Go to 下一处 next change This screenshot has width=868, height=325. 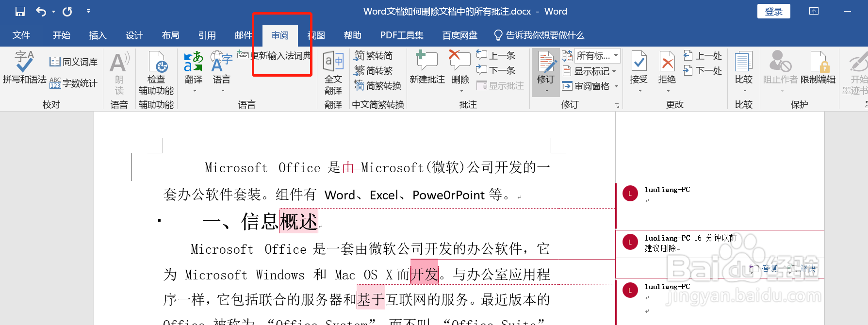point(703,71)
